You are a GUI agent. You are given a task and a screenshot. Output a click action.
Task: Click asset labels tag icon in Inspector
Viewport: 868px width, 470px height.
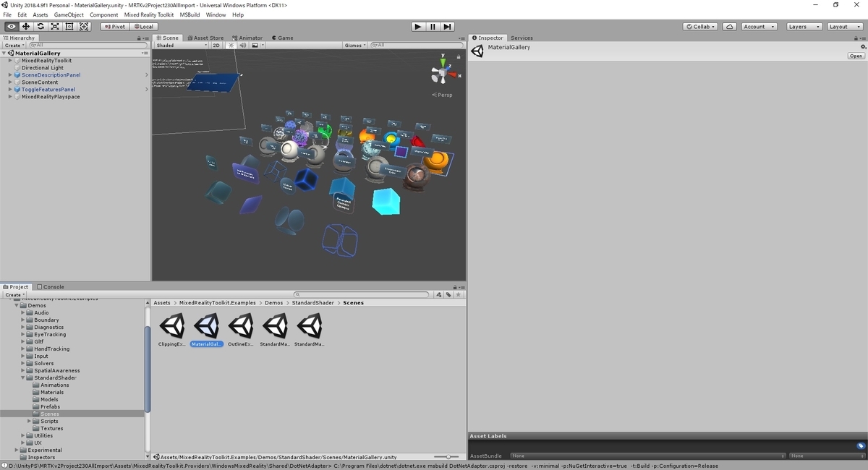[x=861, y=446]
